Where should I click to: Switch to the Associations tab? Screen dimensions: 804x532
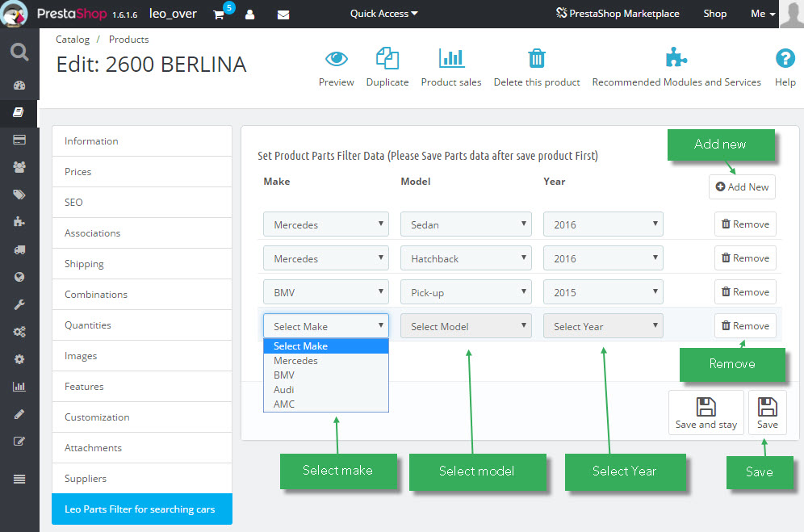click(142, 233)
